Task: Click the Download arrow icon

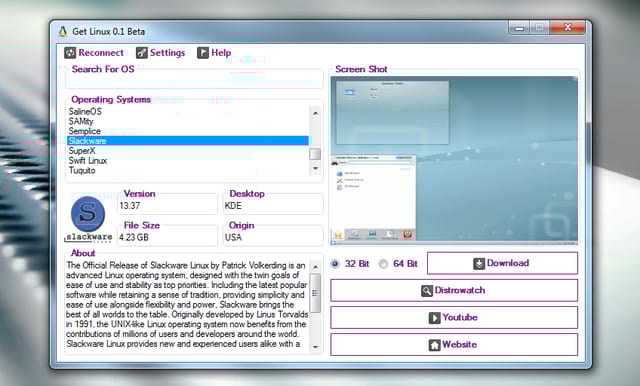Action: [479, 264]
